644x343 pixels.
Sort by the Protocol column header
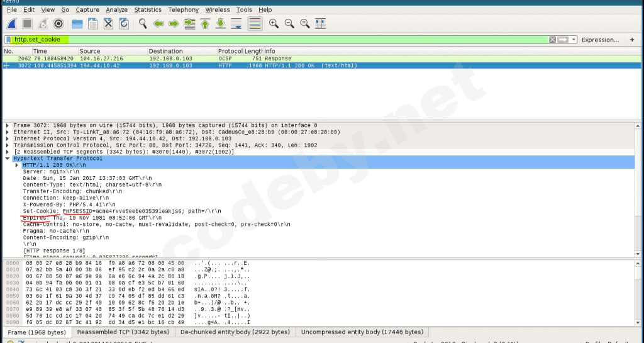[230, 52]
